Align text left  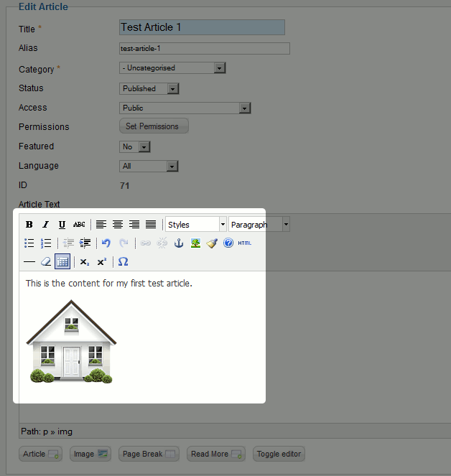(101, 225)
